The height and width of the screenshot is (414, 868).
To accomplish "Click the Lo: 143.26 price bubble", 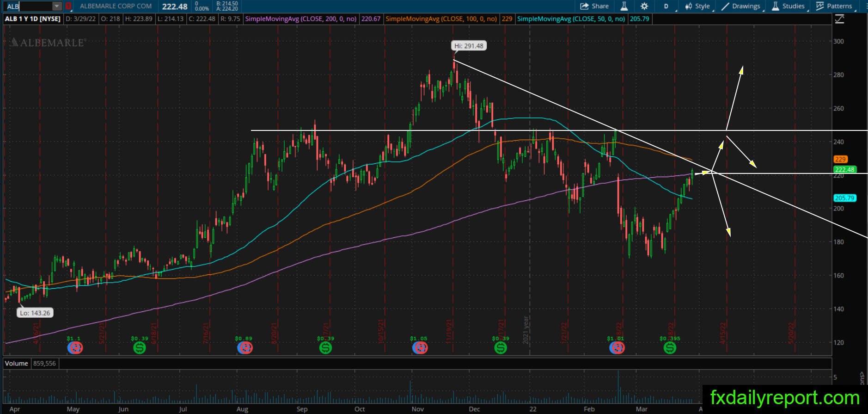I will point(35,313).
